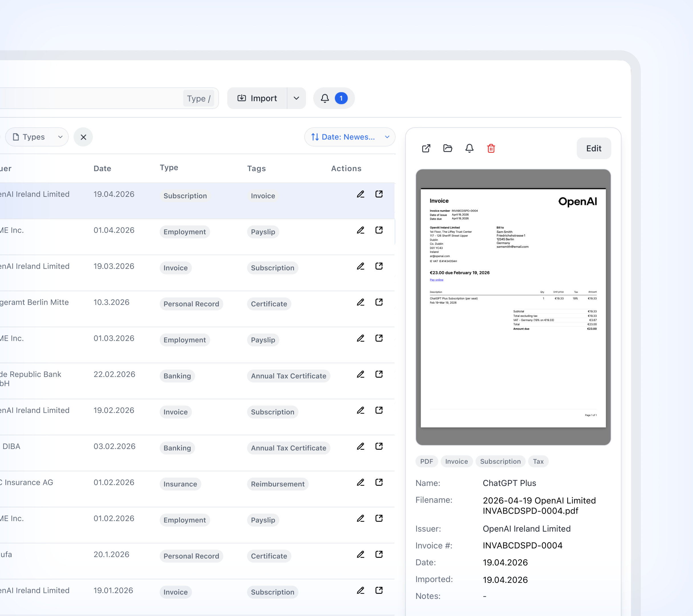Open document in new window from detail panel
Viewport: 693px width, 616px height.
pos(426,148)
